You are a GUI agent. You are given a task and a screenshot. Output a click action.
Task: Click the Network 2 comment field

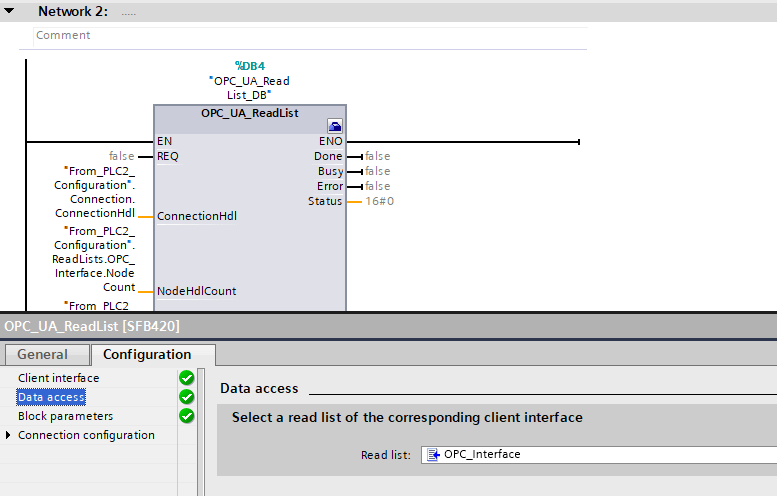click(x=300, y=35)
